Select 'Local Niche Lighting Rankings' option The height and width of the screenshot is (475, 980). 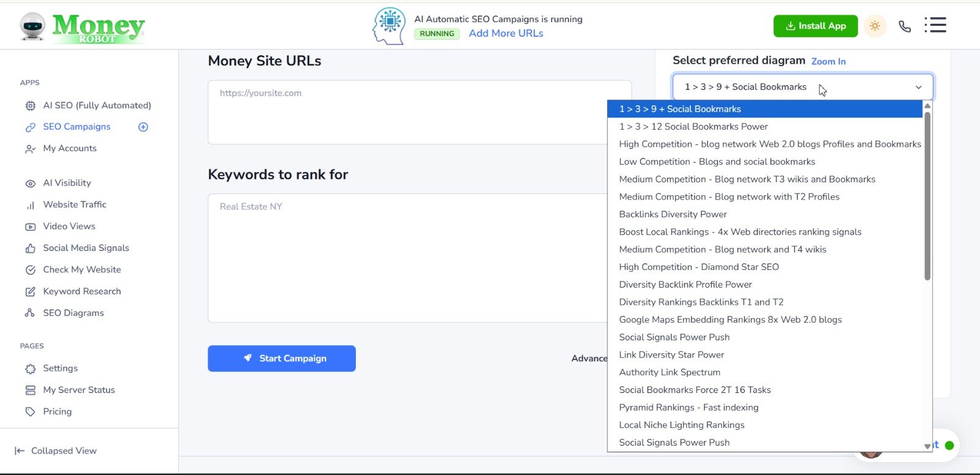click(764, 425)
